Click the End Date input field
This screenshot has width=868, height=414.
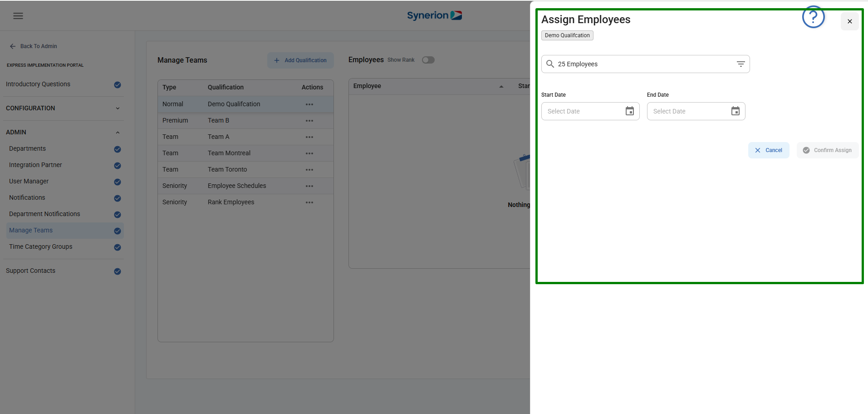click(x=696, y=111)
